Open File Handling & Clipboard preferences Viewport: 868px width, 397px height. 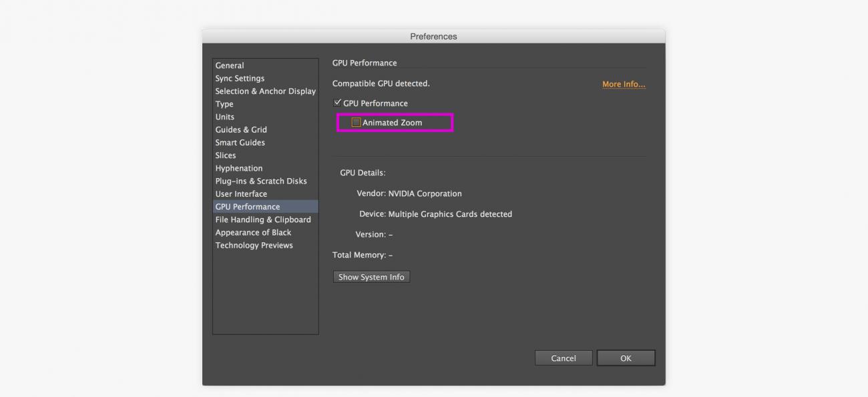pos(265,220)
